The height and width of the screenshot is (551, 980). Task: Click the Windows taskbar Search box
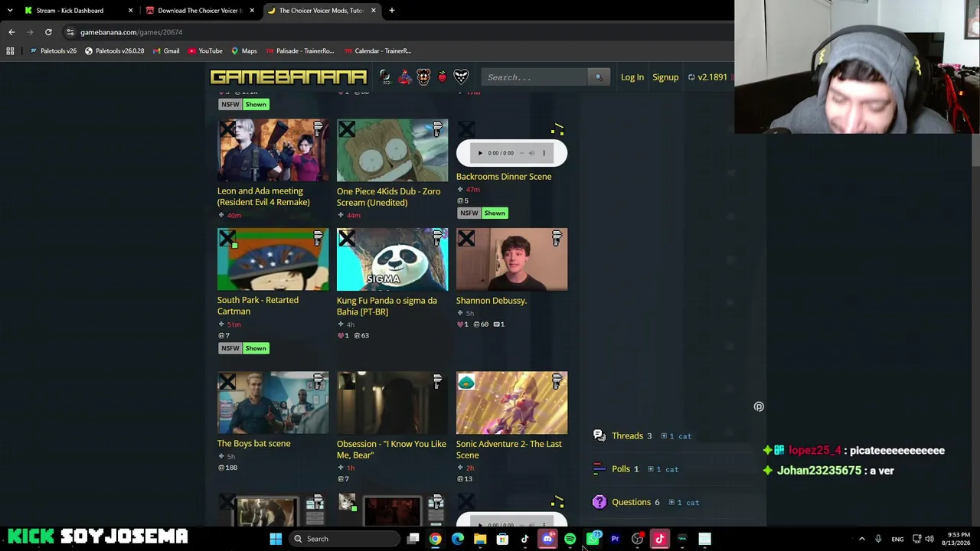coord(345,539)
